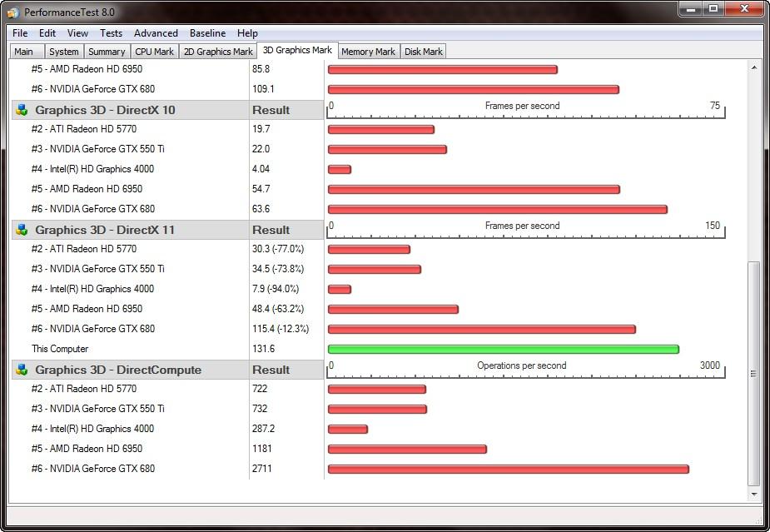Viewport: 770px width, 532px height.
Task: Click the 732 DirectCompute result value
Action: pyautogui.click(x=259, y=409)
